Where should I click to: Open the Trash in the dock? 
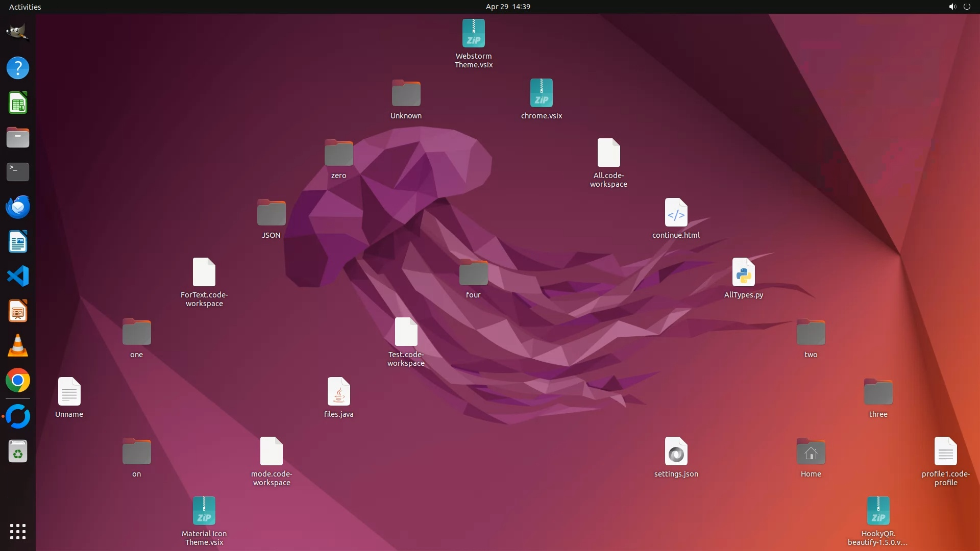(x=18, y=452)
